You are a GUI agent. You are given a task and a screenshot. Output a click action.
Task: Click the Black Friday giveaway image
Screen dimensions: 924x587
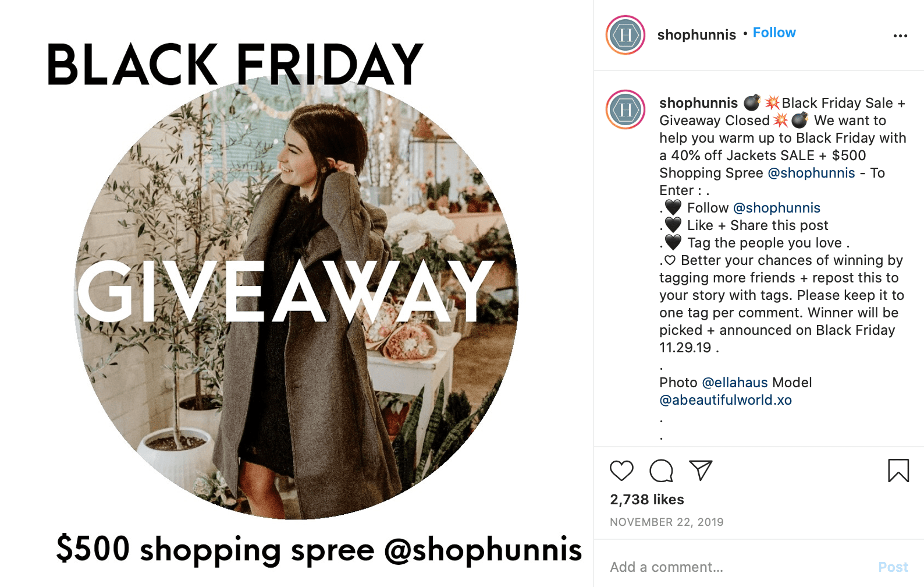tap(297, 293)
